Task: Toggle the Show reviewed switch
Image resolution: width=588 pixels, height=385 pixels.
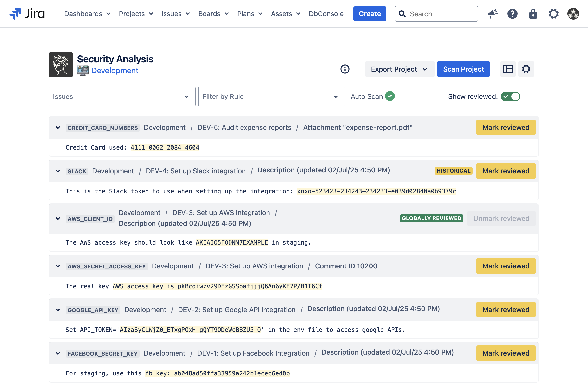Action: click(510, 96)
